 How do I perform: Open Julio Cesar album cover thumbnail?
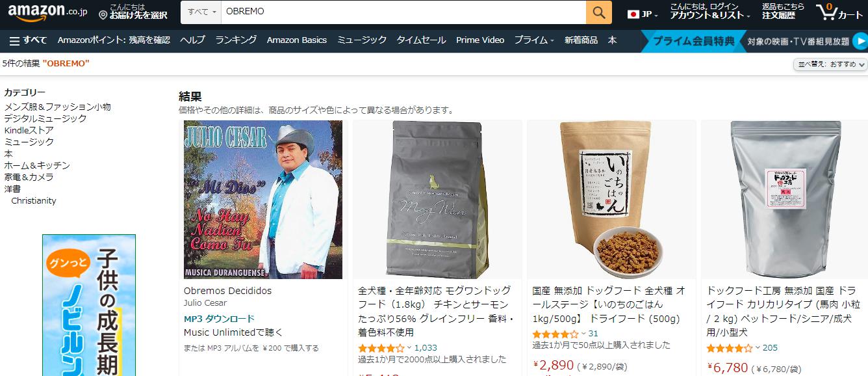[x=263, y=200]
